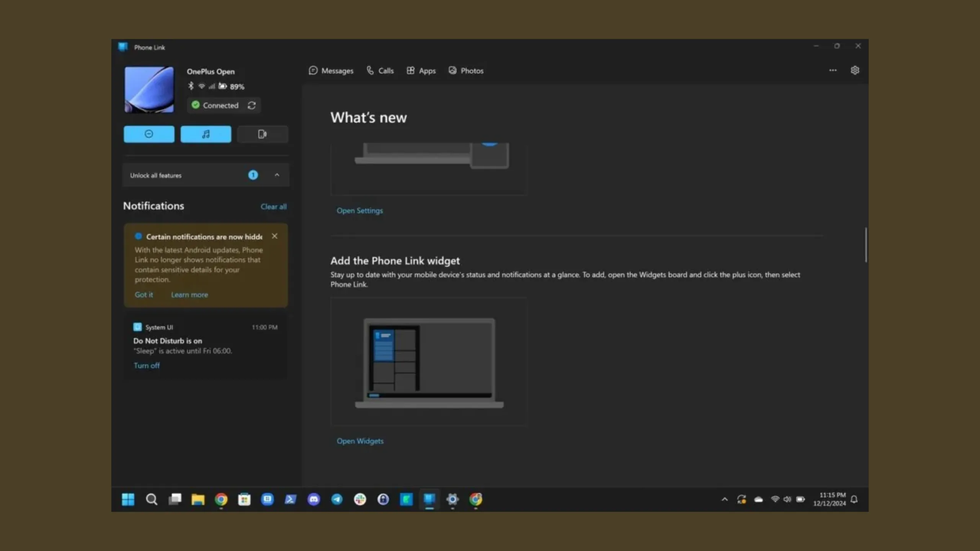Click the System UI notification app icon
Image resolution: width=980 pixels, height=551 pixels.
137,327
